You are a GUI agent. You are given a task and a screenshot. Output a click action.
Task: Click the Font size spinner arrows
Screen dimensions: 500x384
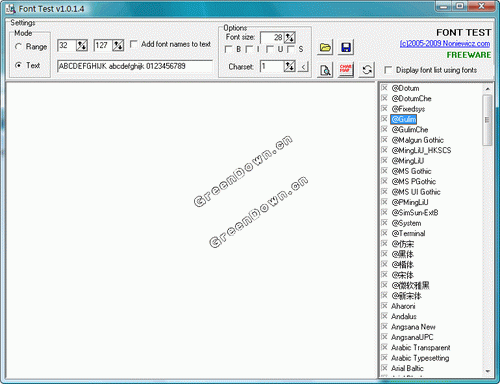[290, 37]
